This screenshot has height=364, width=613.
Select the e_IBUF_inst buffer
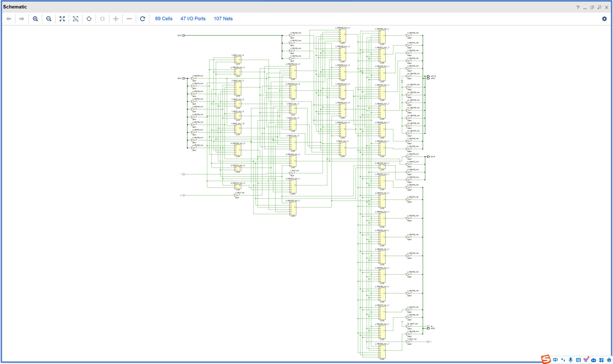236,195
